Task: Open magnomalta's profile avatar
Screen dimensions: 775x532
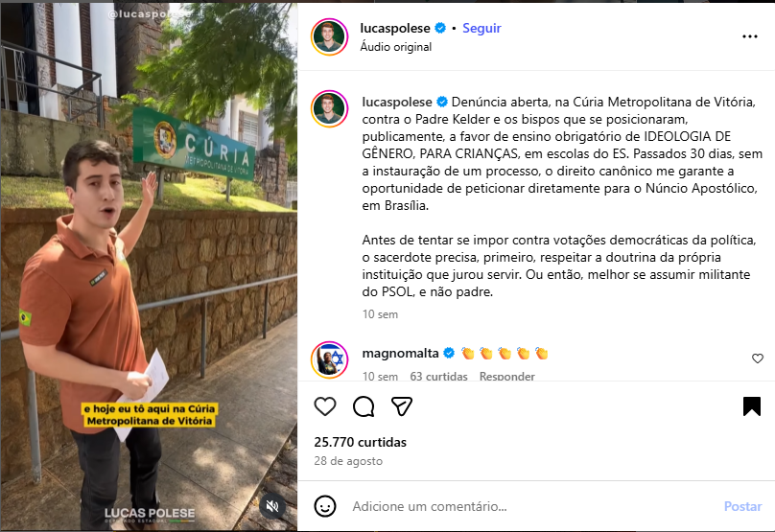Action: [x=329, y=359]
